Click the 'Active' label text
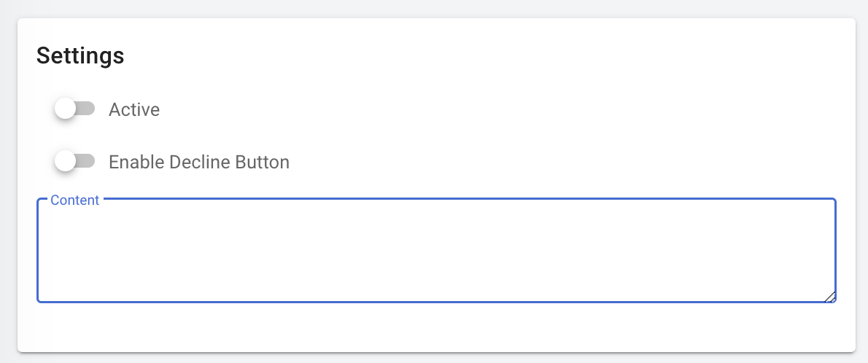Screen dimensions: 868x363 point(134,110)
